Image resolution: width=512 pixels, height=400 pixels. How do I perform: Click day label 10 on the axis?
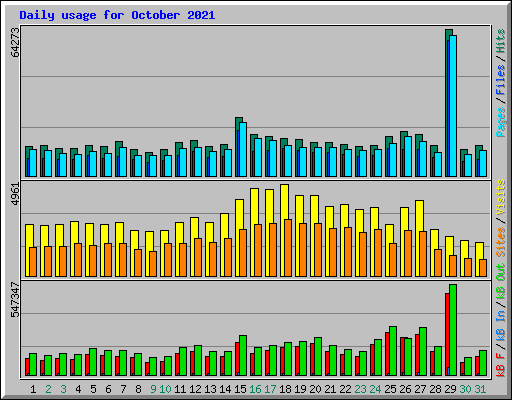(165, 389)
